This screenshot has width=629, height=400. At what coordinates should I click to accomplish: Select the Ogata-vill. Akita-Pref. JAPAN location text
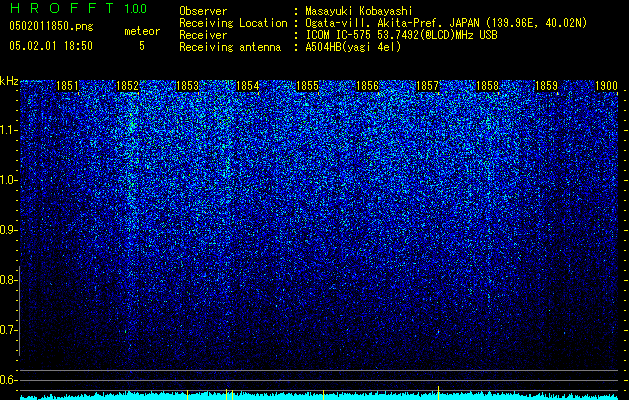[x=446, y=23]
